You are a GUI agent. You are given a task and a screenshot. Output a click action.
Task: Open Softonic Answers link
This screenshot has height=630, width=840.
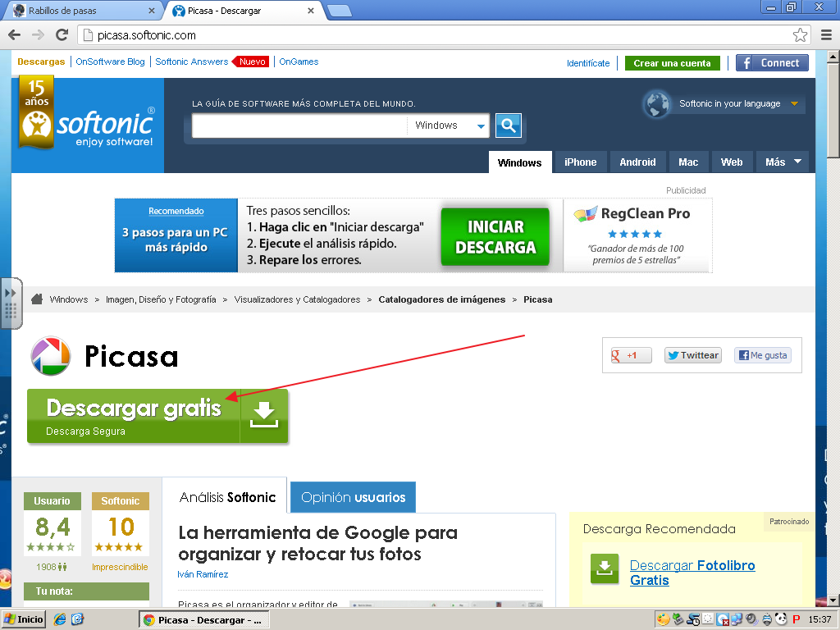pyautogui.click(x=192, y=62)
